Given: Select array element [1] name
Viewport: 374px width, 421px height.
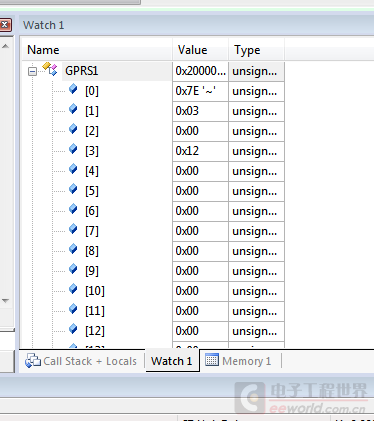Looking at the screenshot, I should click(x=92, y=111).
